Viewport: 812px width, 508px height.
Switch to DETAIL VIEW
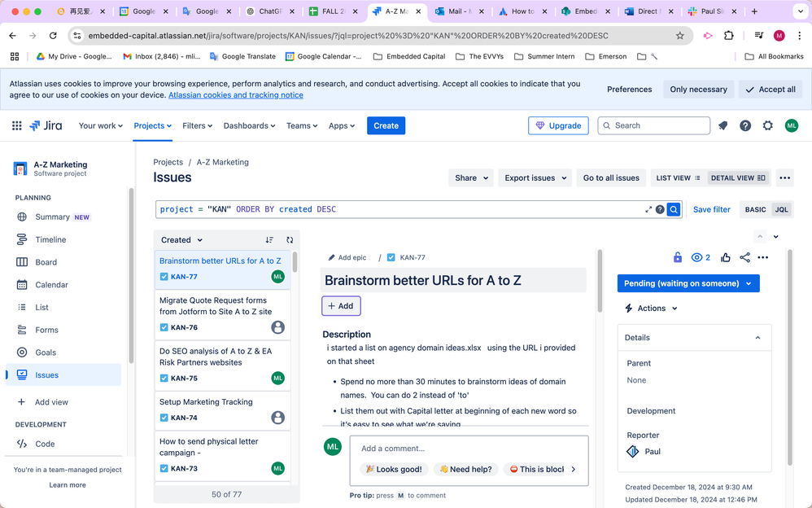click(x=738, y=177)
